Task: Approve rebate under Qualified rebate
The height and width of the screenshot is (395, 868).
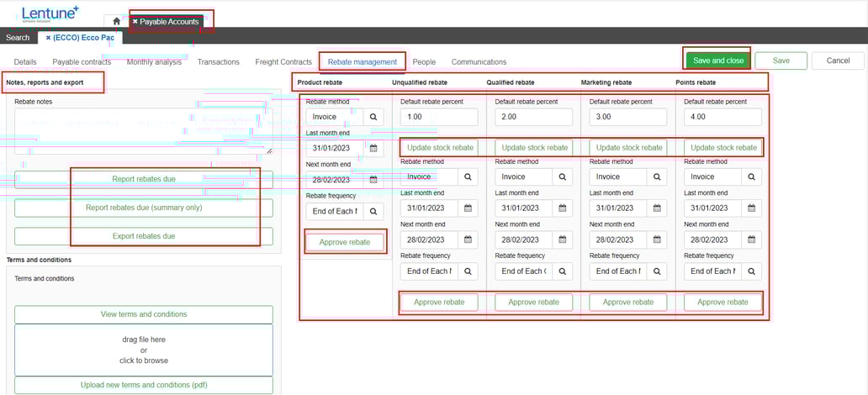Action: pos(533,302)
